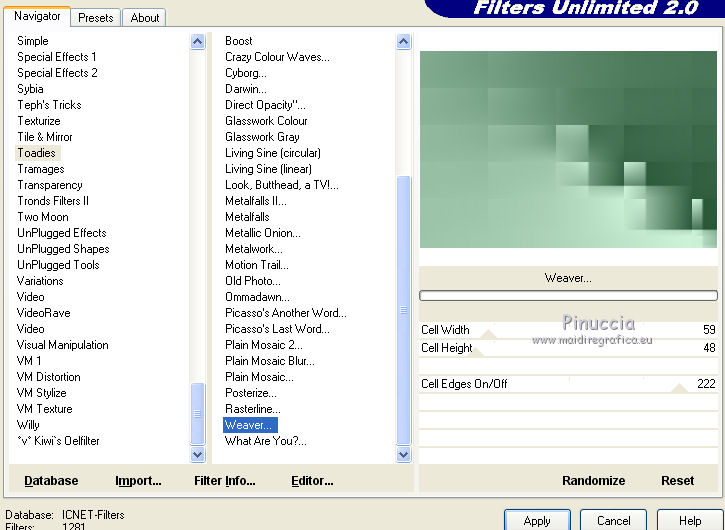This screenshot has height=530, width=725.
Task: Select Toadies category
Action: 37,153
